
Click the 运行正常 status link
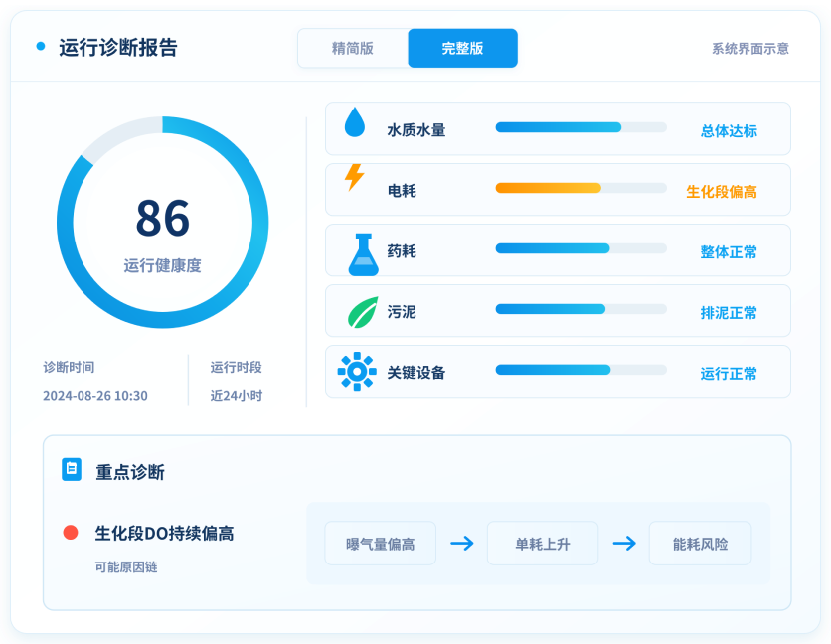[x=729, y=373]
